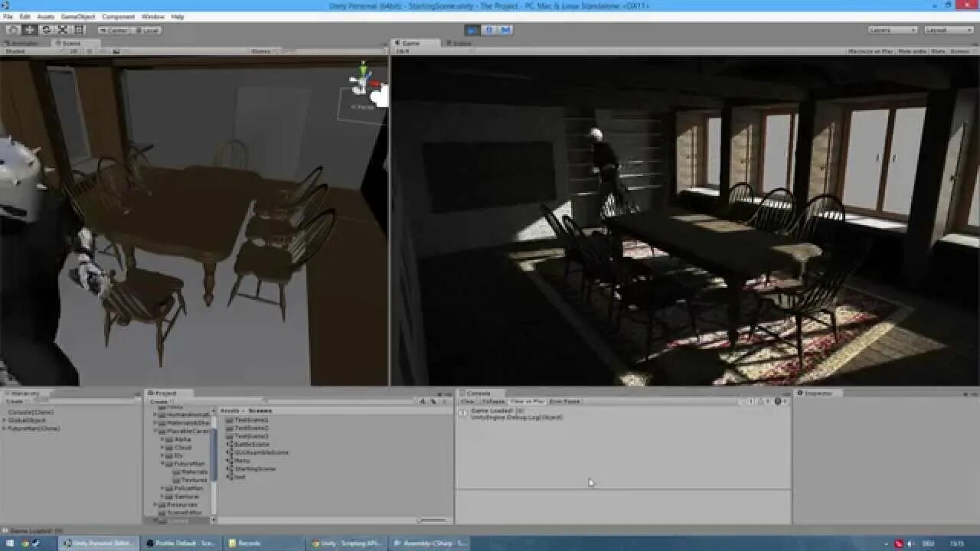Select Console(Clone) in the Hierarchy

(31, 412)
